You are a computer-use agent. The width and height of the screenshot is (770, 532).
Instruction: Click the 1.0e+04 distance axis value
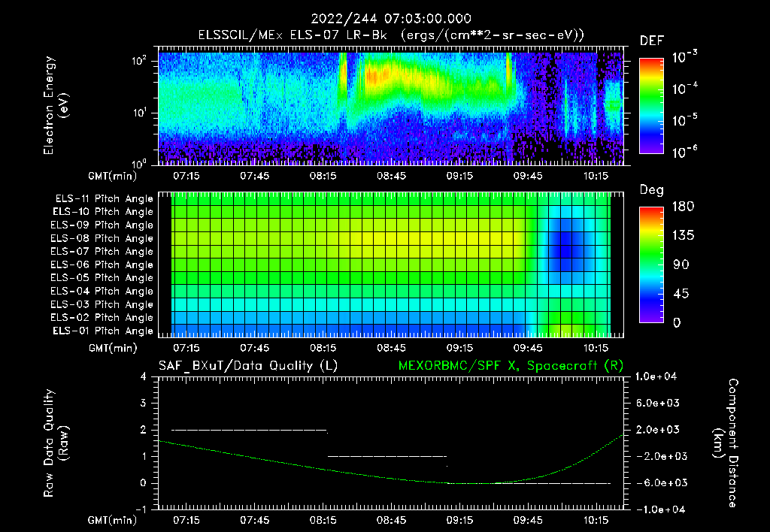coord(656,376)
